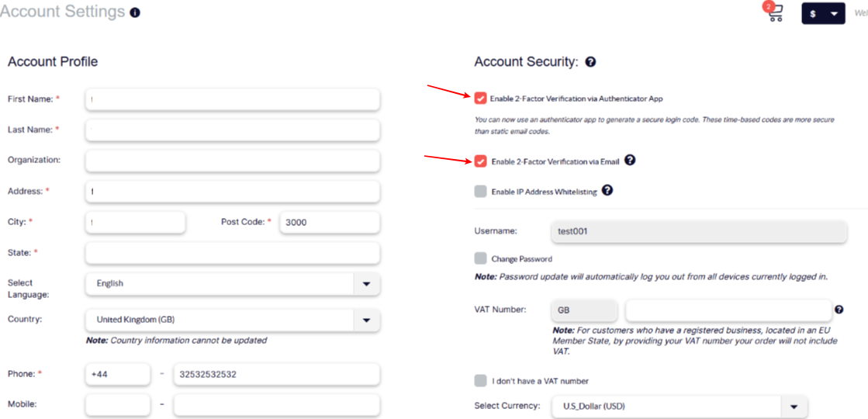The image size is (868, 419).
Task: Click the help icon next to VAT Number field
Action: click(x=839, y=310)
